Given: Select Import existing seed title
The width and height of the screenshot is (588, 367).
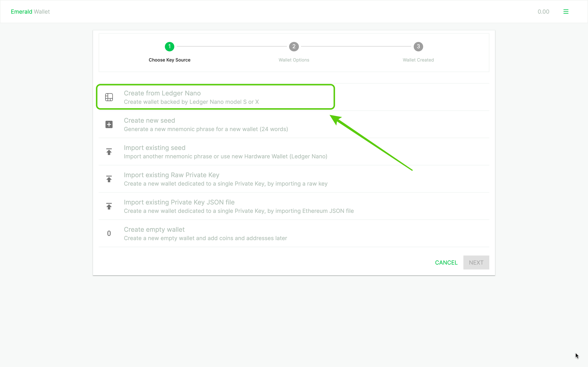Looking at the screenshot, I should (155, 148).
